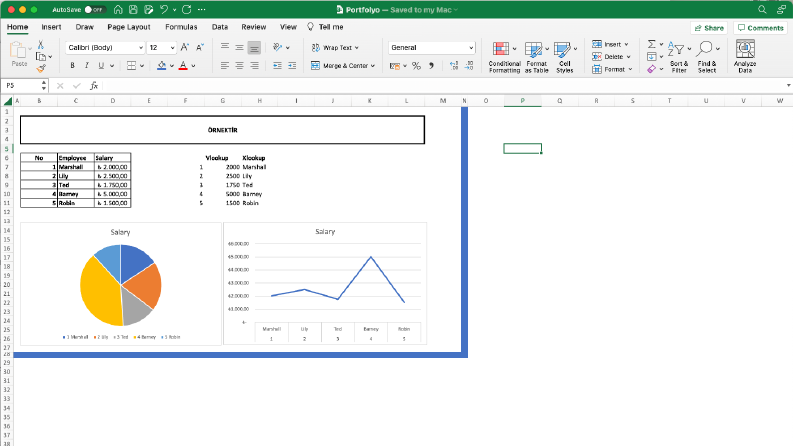Image resolution: width=793 pixels, height=446 pixels.
Task: Expand the Wrap Text dropdown arrow
Action: 357,48
